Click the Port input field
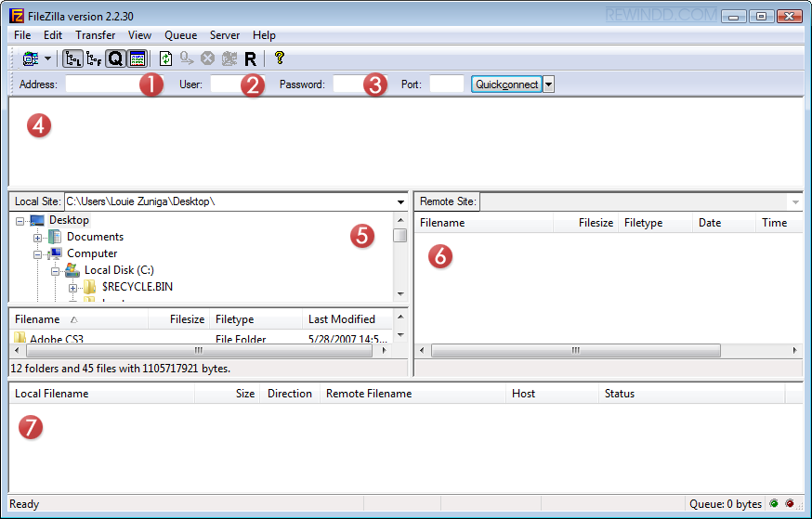This screenshot has width=812, height=519. [446, 84]
